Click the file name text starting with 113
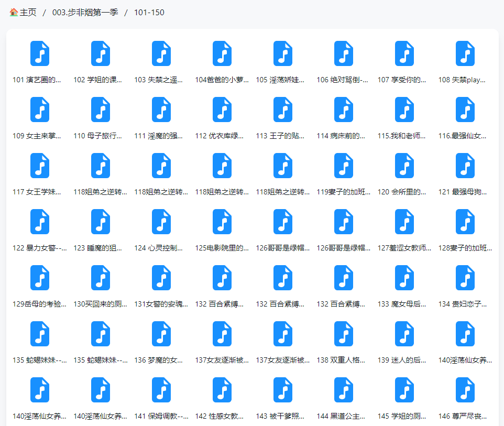 tap(283, 136)
